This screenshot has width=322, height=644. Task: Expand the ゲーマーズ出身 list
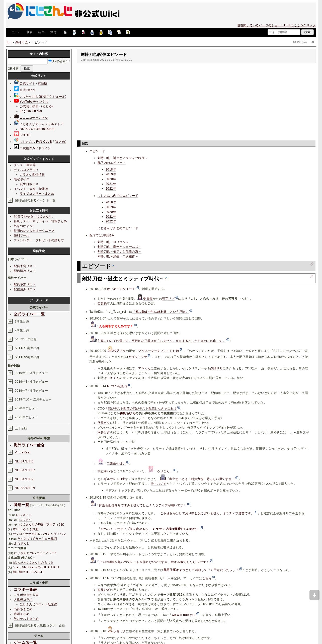click(10, 339)
